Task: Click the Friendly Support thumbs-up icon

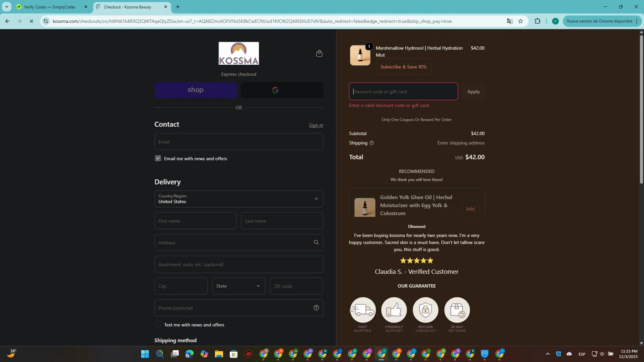Action: click(394, 310)
